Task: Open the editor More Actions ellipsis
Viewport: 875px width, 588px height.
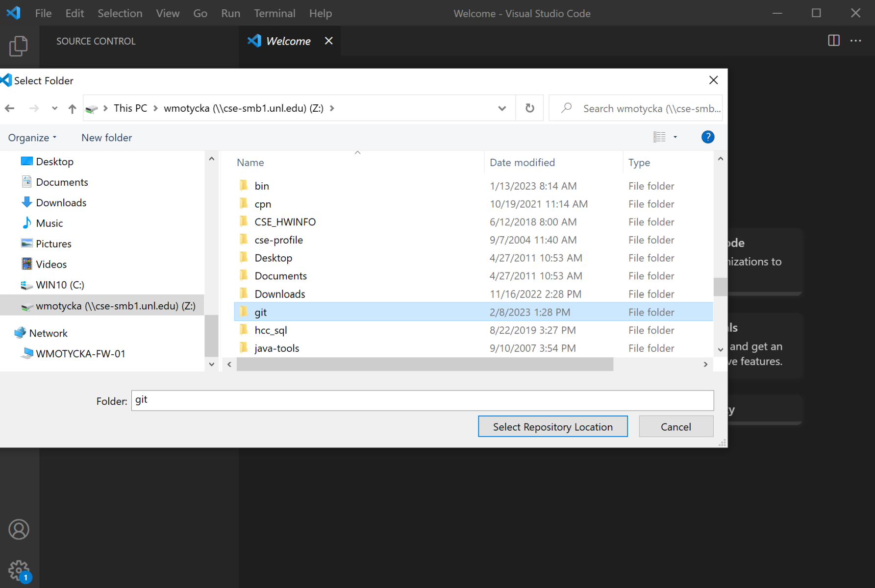Action: pyautogui.click(x=856, y=41)
